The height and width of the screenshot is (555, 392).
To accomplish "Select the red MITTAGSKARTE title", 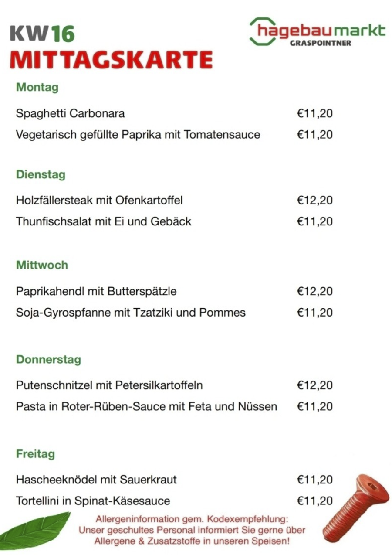I will click(x=111, y=60).
